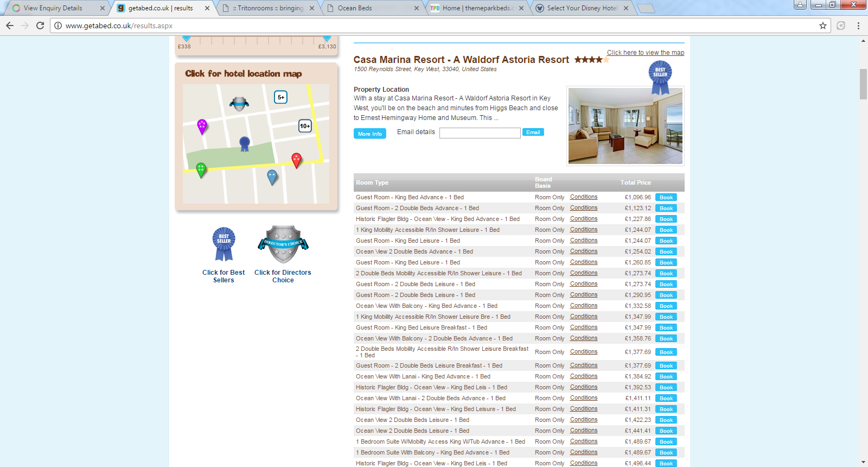The height and width of the screenshot is (467, 868).
Task: Book the 1 Bedroom Suite With Balcony £1,489.67
Action: point(666,453)
